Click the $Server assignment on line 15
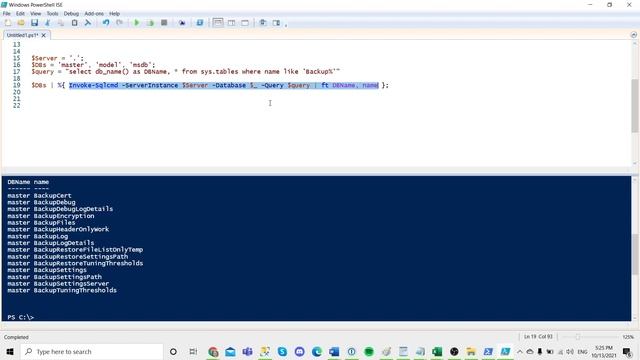This screenshot has height=360, width=640. [58, 58]
